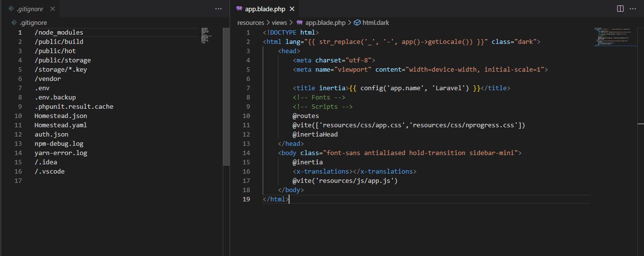The width and height of the screenshot is (644, 256).
Task: Place cursor on /vendor line in .gitignore
Action: point(48,79)
